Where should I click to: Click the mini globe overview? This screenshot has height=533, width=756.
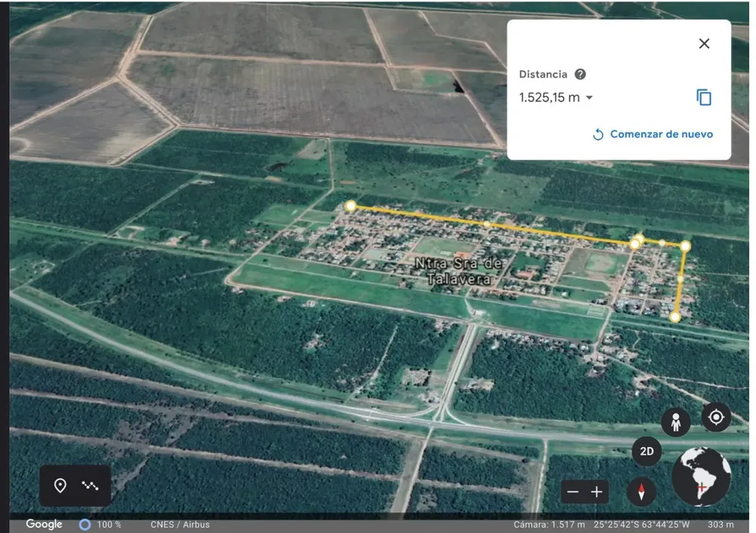click(x=701, y=476)
